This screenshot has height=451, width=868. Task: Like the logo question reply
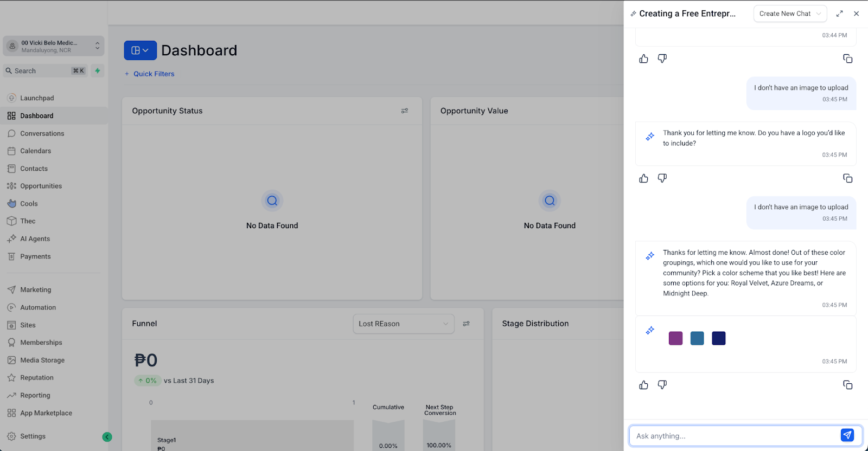[x=644, y=178]
